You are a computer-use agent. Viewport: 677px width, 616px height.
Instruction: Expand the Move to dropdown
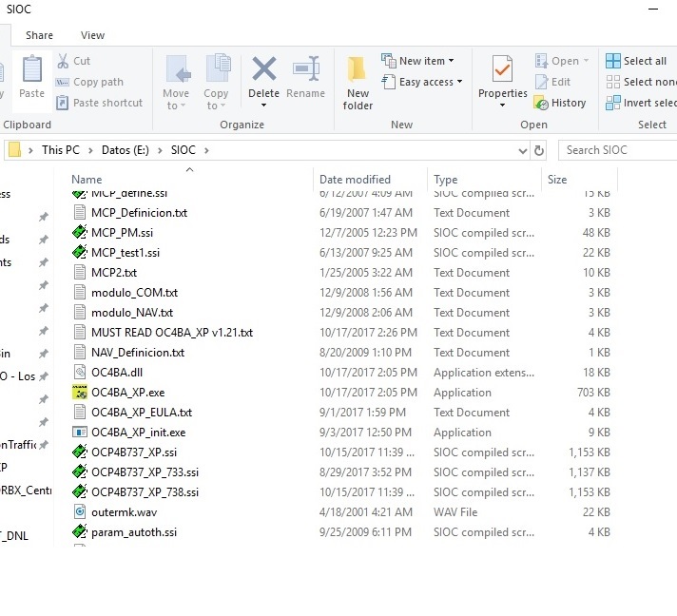click(x=176, y=106)
